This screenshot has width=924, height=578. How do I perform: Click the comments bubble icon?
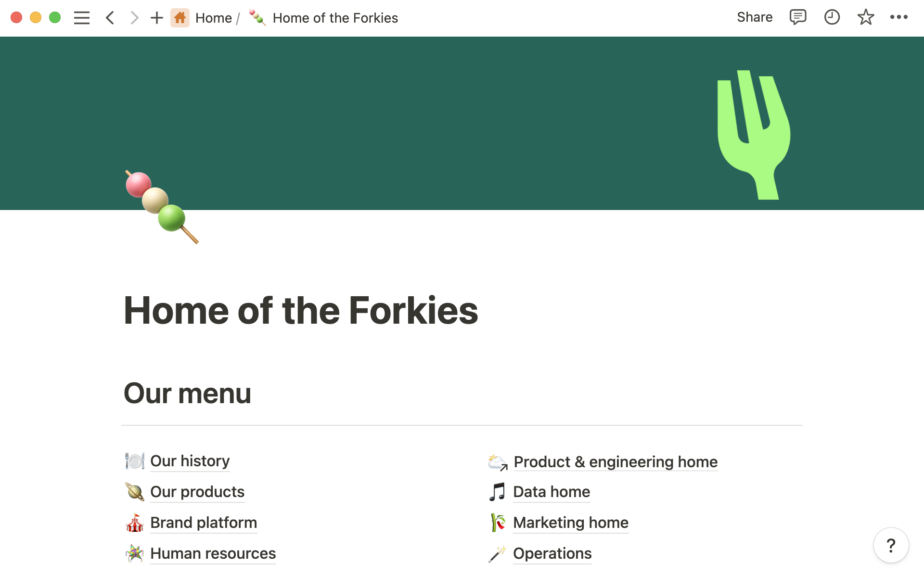click(x=797, y=18)
